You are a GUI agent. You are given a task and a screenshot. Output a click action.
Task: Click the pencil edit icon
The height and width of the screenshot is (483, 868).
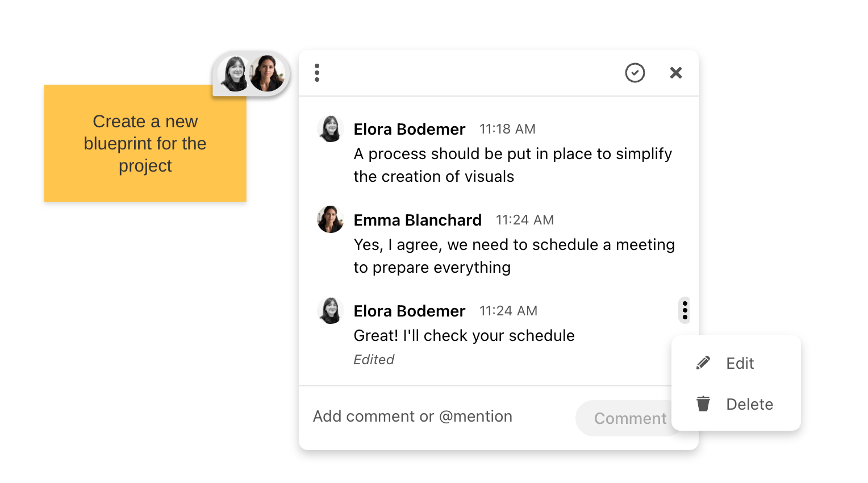(x=703, y=363)
